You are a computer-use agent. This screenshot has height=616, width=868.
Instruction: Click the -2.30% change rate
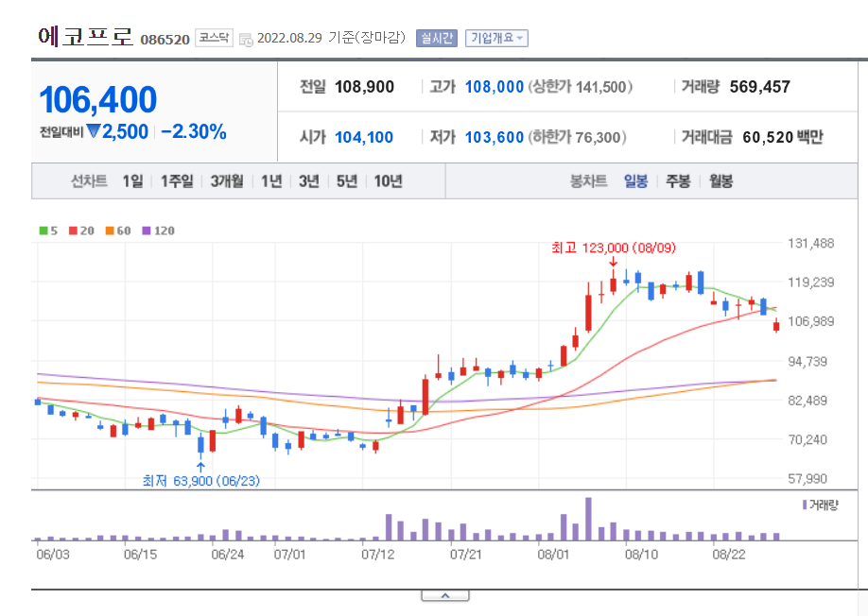194,131
